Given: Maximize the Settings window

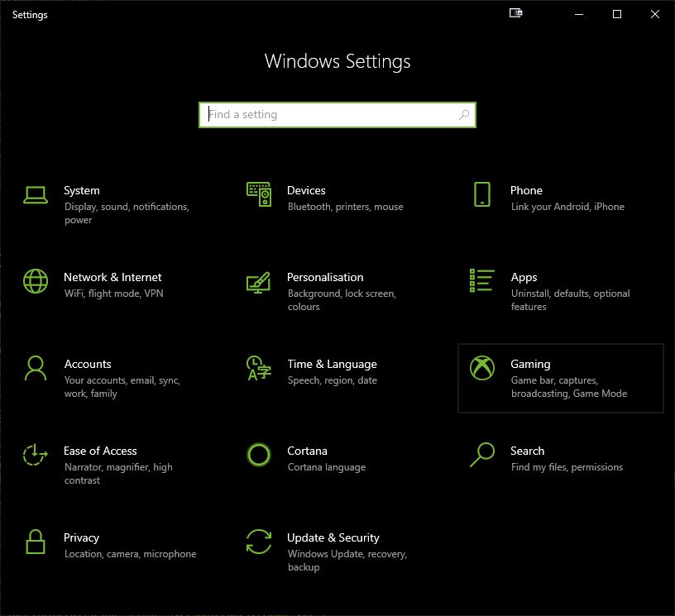Looking at the screenshot, I should tap(617, 14).
